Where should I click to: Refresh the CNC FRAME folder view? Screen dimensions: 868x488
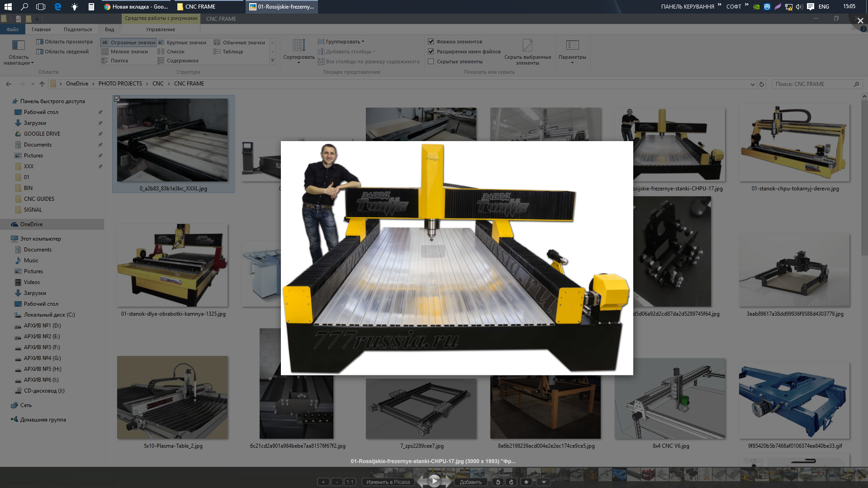tap(762, 84)
